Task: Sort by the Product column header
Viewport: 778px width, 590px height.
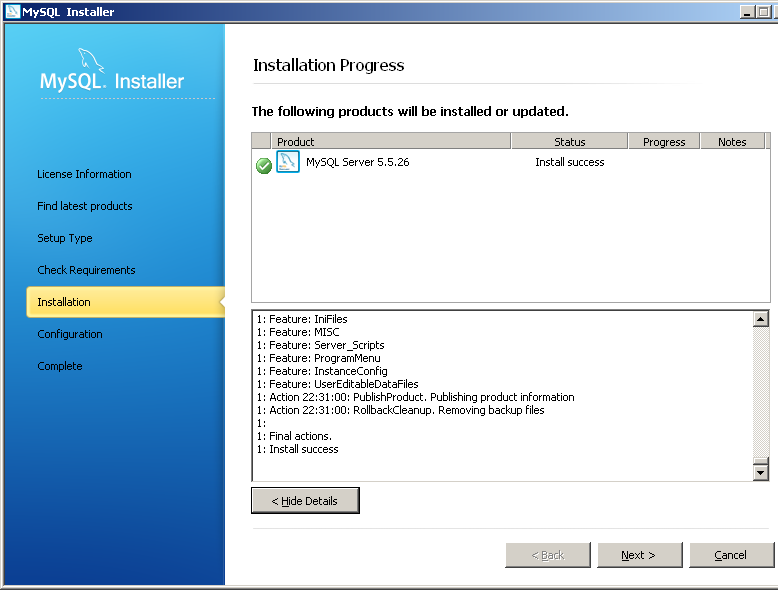Action: click(390, 141)
